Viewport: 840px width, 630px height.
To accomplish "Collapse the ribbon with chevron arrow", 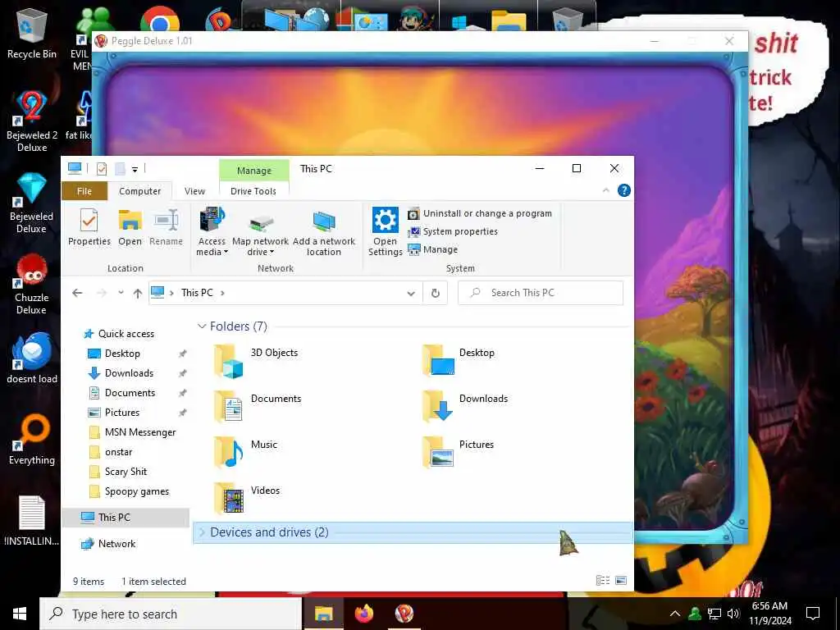I will click(x=606, y=190).
